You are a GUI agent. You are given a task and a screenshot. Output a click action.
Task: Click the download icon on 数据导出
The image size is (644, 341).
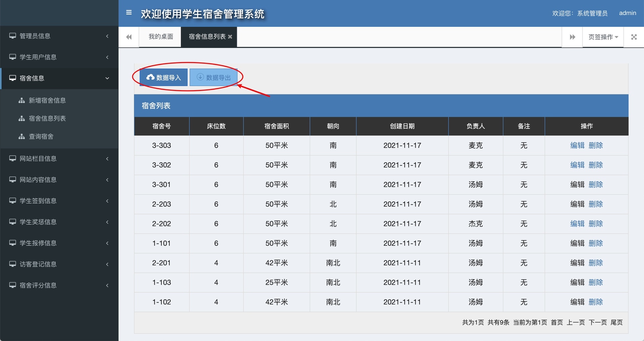click(200, 77)
